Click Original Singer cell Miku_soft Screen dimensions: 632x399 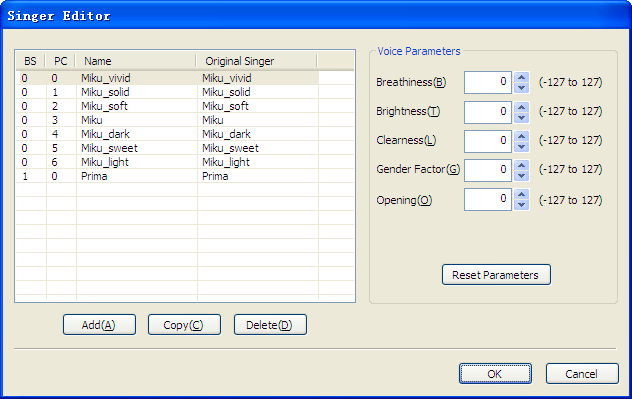coord(225,106)
